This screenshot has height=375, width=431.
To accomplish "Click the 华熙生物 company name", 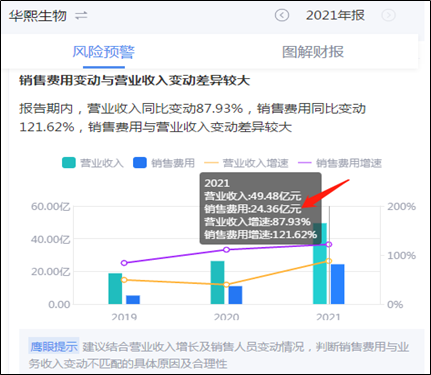I will click(38, 16).
